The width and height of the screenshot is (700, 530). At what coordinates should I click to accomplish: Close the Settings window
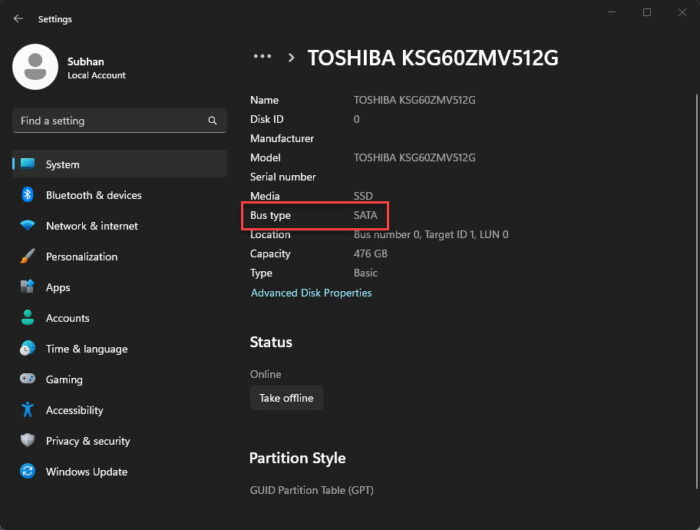[x=682, y=12]
